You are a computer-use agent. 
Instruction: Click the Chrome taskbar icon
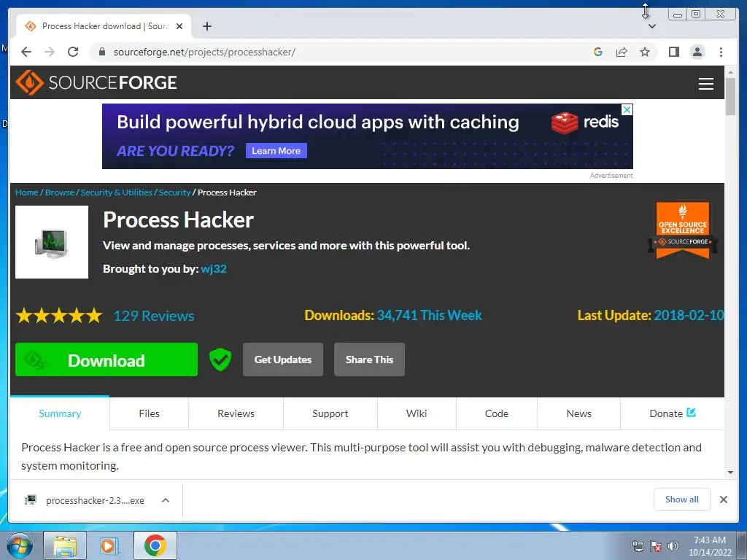coord(155,545)
